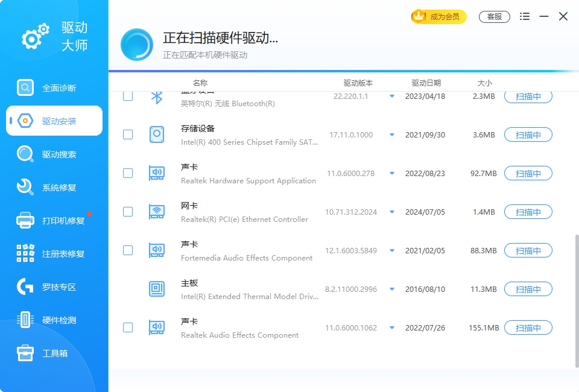Click the 全面诊断 magnifier icon
This screenshot has height=392, width=579.
[25, 87]
